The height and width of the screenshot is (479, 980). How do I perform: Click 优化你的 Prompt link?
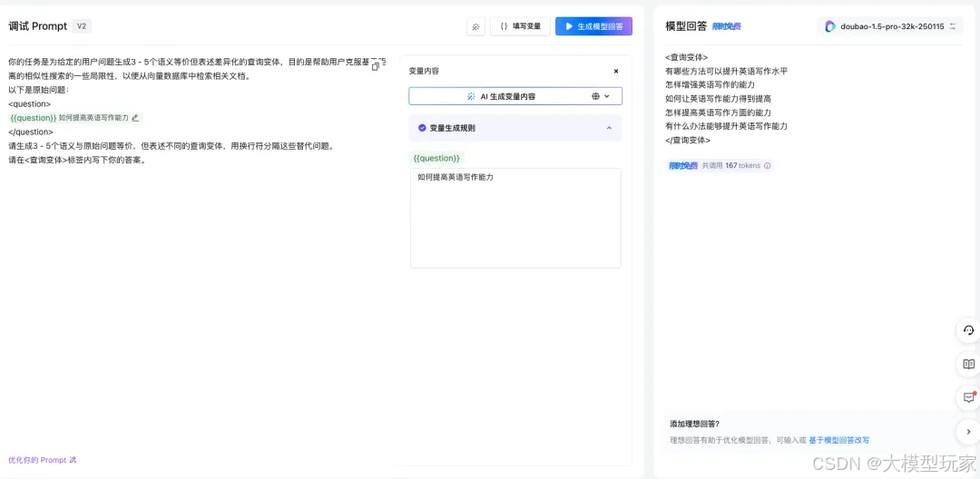[43, 460]
